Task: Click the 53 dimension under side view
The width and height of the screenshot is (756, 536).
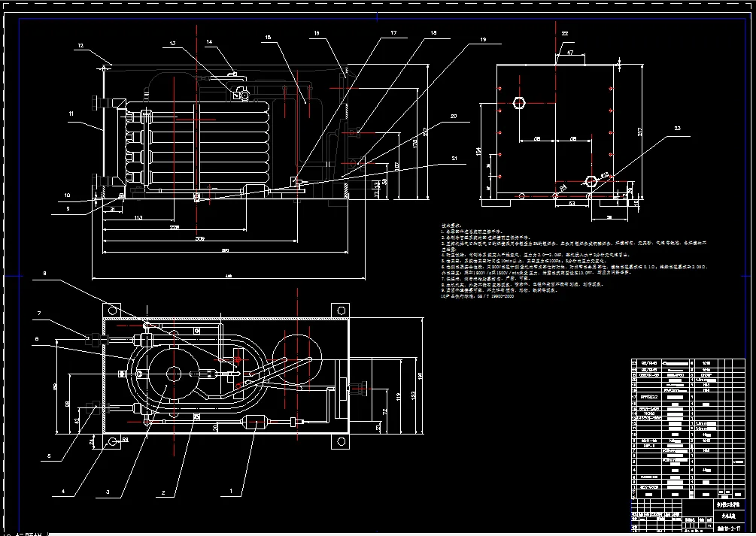Action: 572,204
